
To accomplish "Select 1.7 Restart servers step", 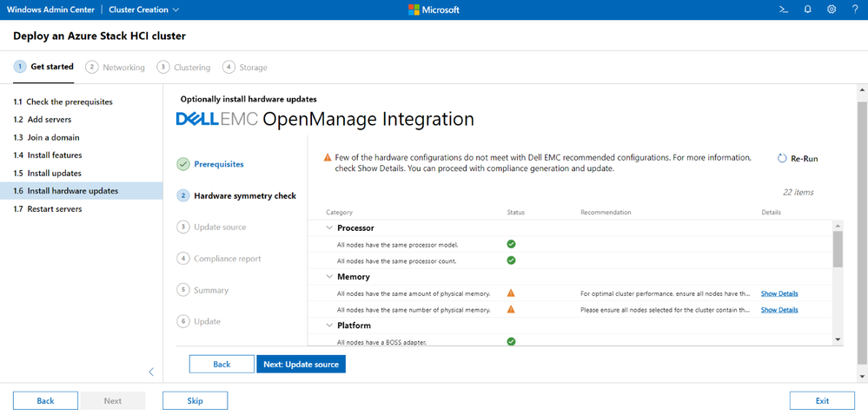I will (x=82, y=209).
